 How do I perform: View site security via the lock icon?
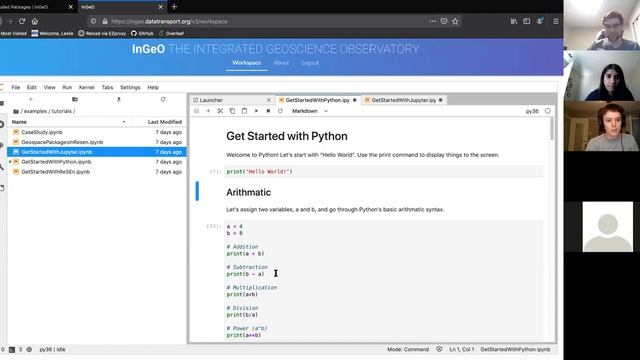[105, 21]
